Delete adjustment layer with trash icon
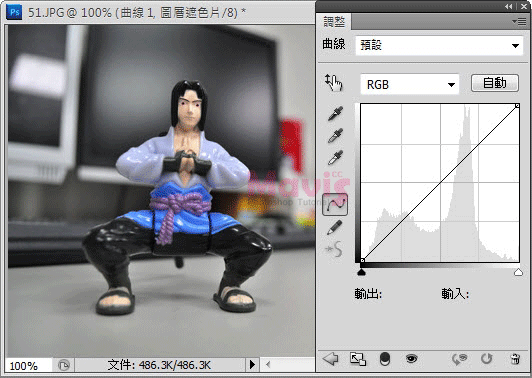Image resolution: width=532 pixels, height=378 pixels. 515,359
